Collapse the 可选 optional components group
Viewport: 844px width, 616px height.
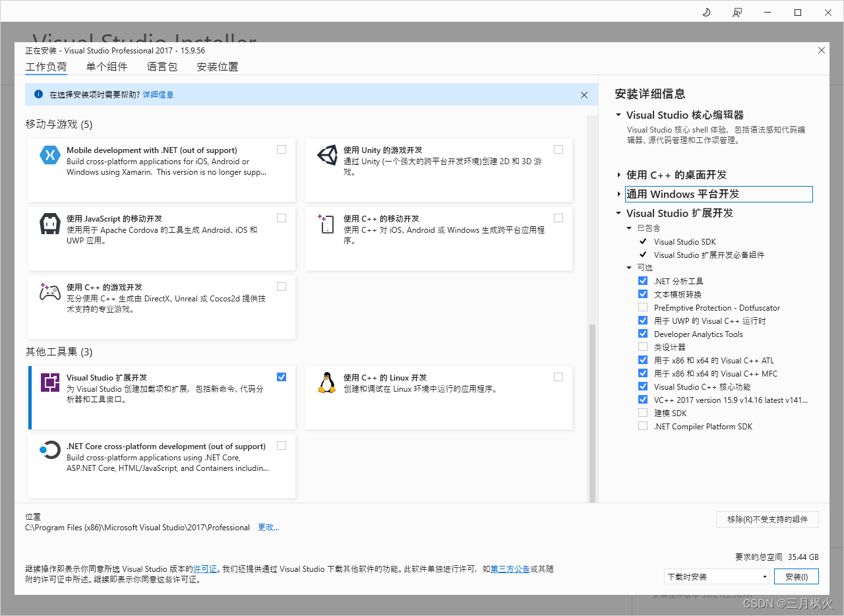click(629, 268)
